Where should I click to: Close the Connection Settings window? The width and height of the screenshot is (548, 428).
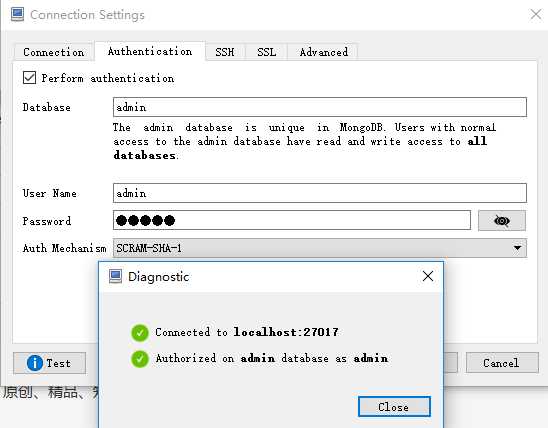(535, 15)
